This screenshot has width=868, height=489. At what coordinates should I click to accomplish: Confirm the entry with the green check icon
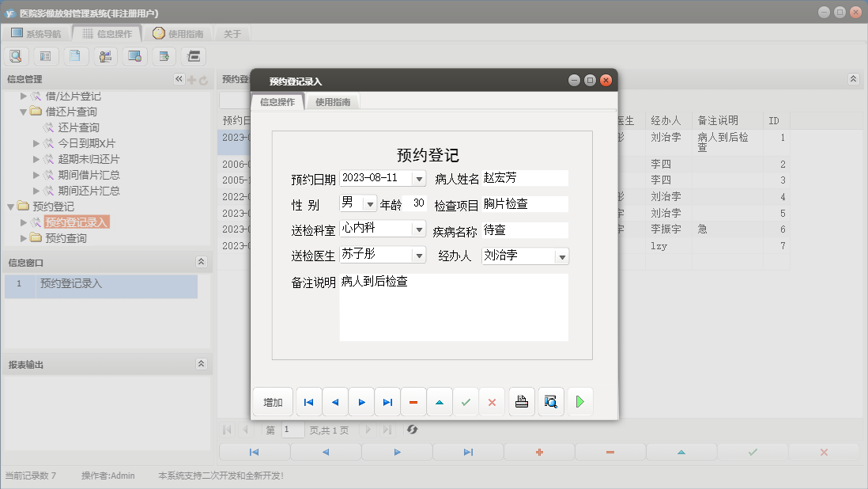[466, 401]
